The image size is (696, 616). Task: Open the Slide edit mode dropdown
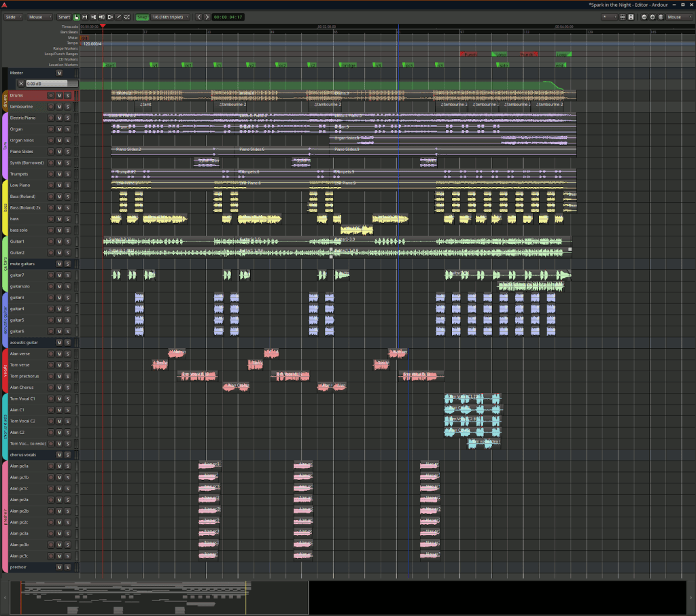[14, 17]
